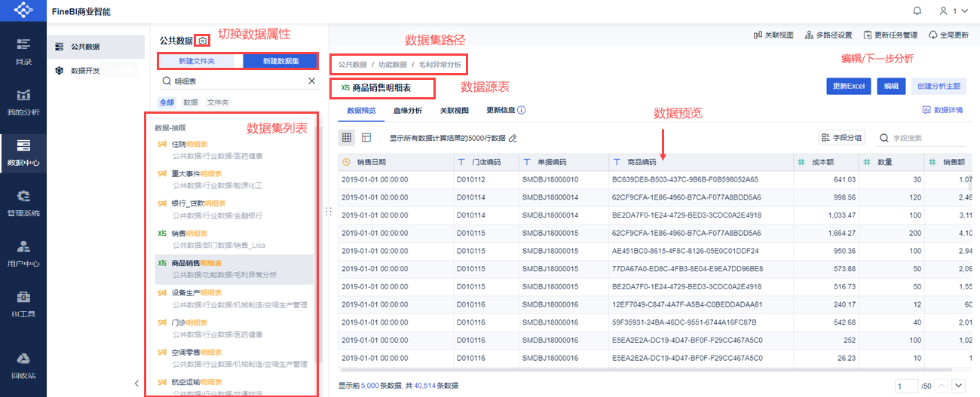Collapse the dataset list panel chevron
This screenshot has height=397, width=980.
coord(136,383)
